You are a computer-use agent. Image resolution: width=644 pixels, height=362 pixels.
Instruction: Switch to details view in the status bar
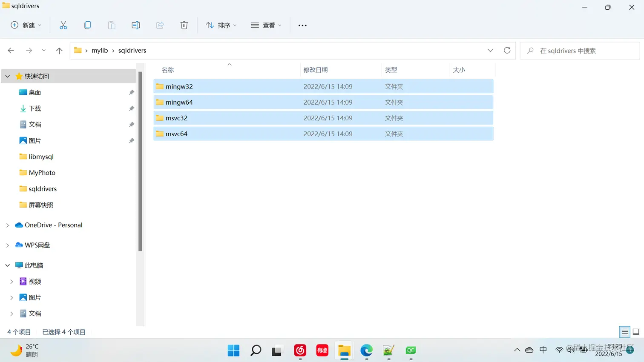tap(624, 332)
